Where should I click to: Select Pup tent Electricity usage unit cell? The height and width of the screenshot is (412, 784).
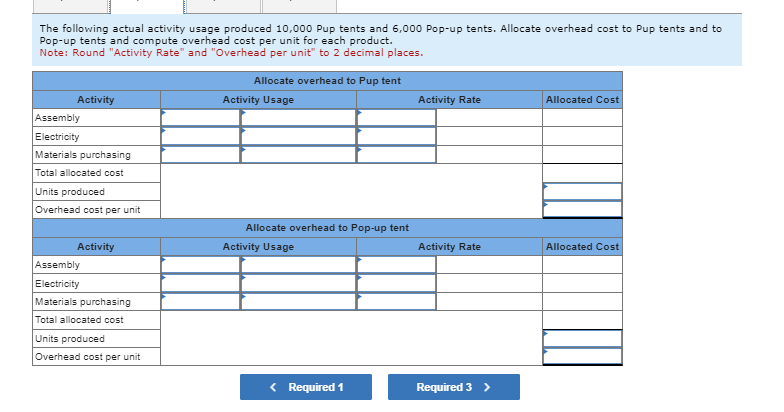coord(298,136)
